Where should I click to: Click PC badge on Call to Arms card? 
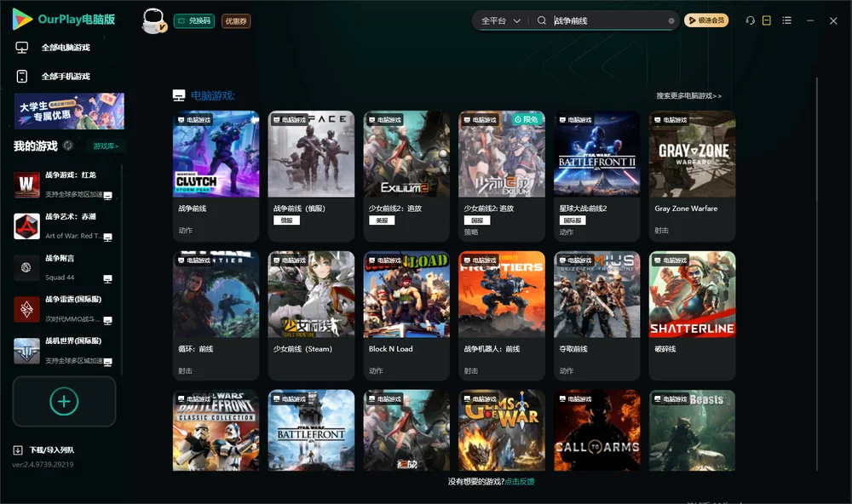pos(575,398)
